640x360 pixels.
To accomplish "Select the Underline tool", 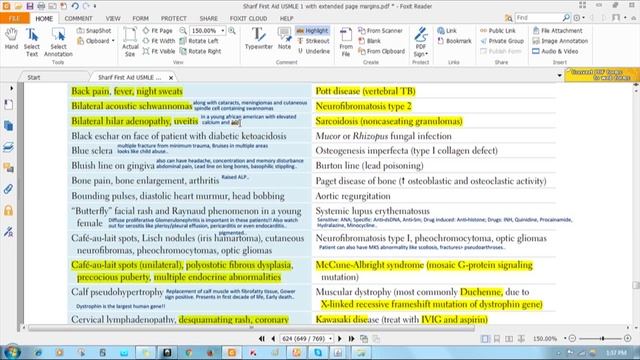I will [313, 51].
